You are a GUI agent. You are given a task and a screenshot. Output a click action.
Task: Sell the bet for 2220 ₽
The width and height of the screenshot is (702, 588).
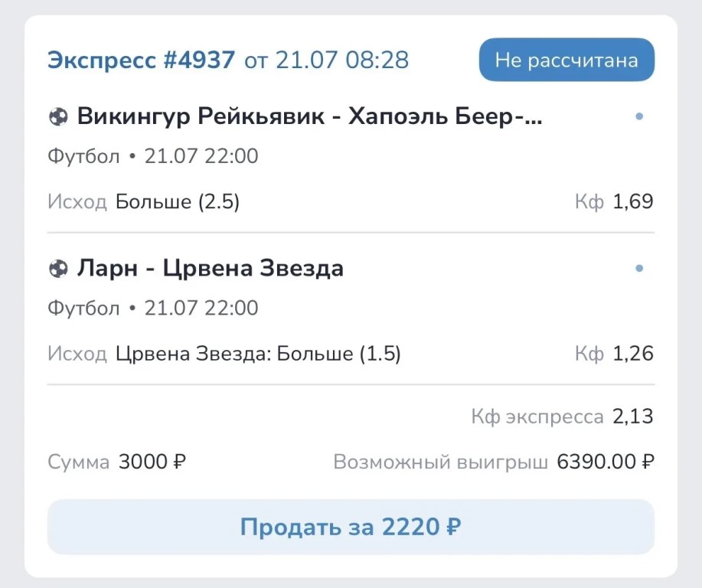coord(351,527)
